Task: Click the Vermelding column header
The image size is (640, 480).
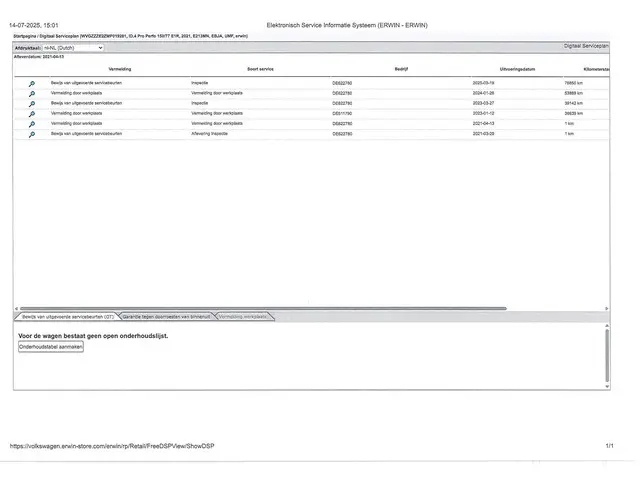Action: [x=120, y=69]
